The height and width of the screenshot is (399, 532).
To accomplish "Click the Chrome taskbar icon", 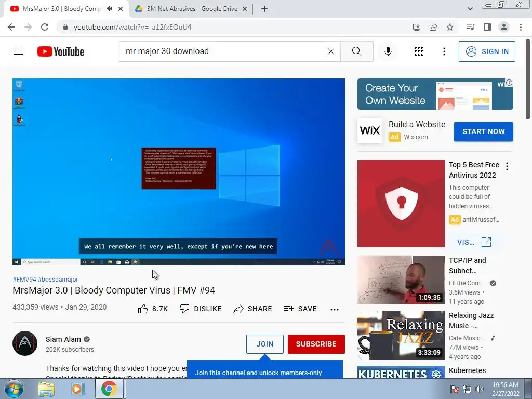I will pyautogui.click(x=109, y=389).
